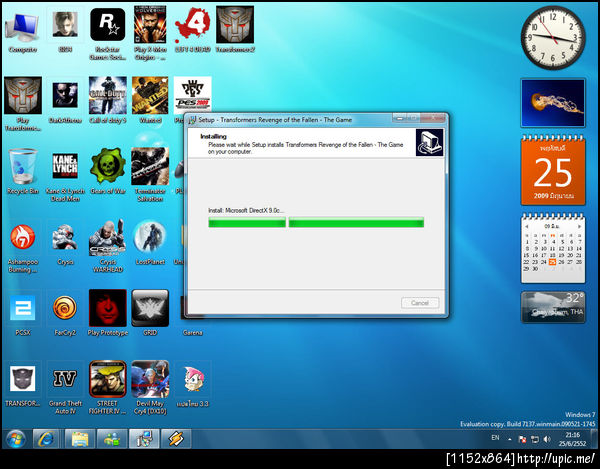Click the jellyfish slideshow gadget

(553, 103)
